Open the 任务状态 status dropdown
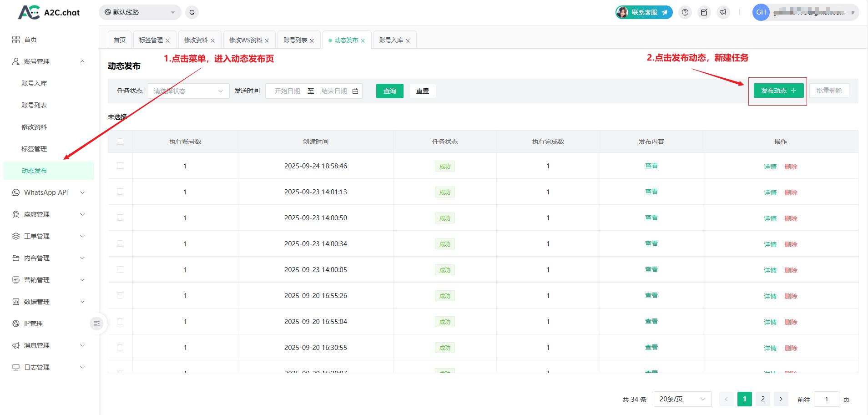Viewport: 868px width, 415px height. pyautogui.click(x=188, y=91)
